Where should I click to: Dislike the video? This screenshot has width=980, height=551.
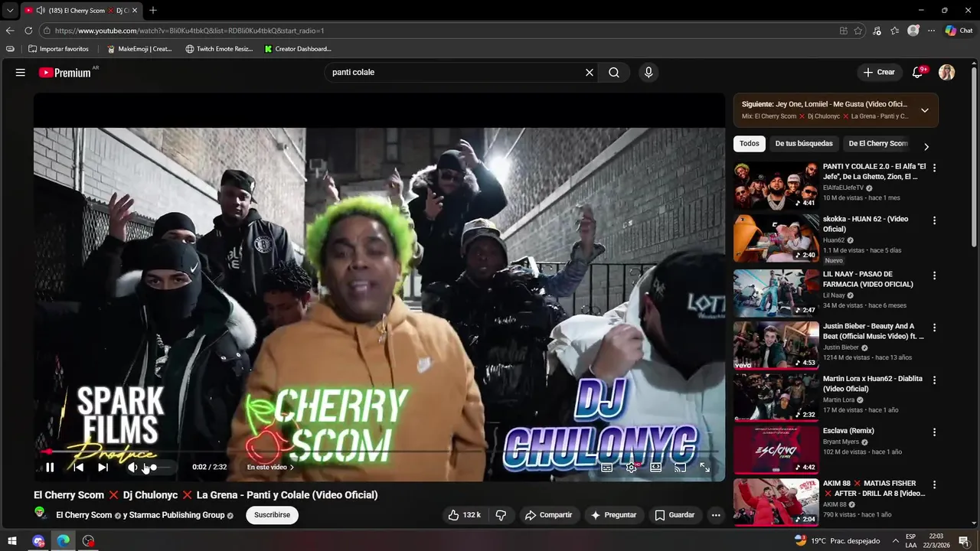tap(501, 515)
